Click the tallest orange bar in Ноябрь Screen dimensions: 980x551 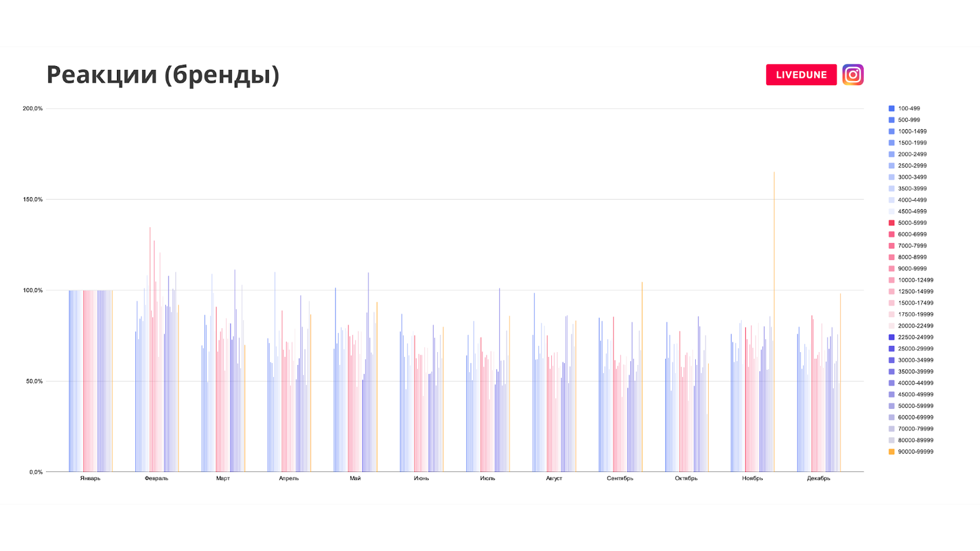click(x=774, y=321)
